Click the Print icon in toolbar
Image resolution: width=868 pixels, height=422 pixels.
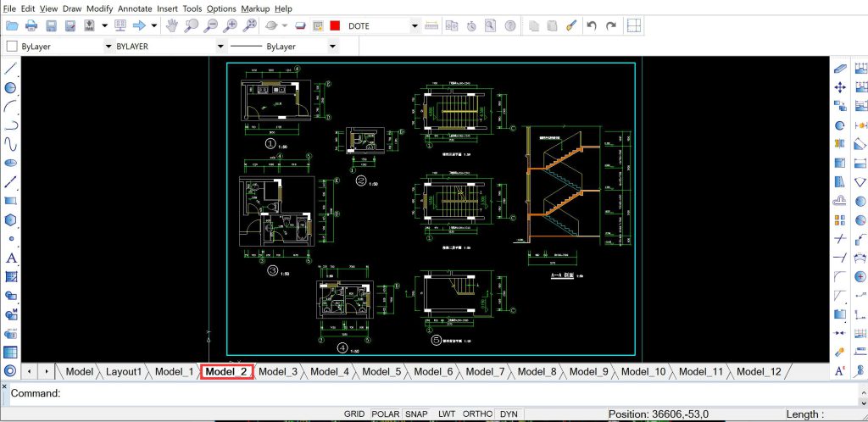coord(31,25)
